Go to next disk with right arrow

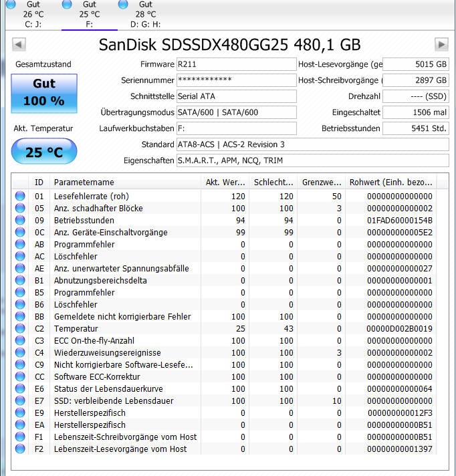441,45
